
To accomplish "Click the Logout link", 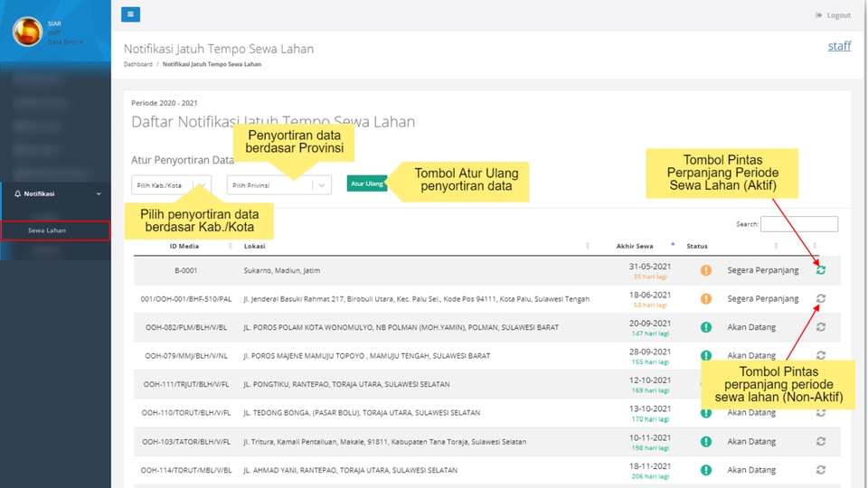I will coord(833,15).
